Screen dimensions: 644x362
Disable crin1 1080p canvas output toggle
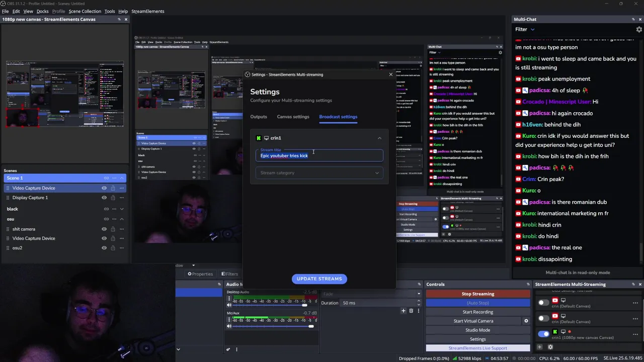[543, 334]
